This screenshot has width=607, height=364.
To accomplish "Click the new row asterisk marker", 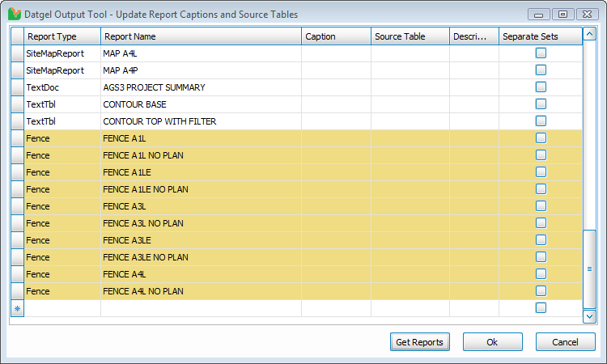I will [x=17, y=308].
